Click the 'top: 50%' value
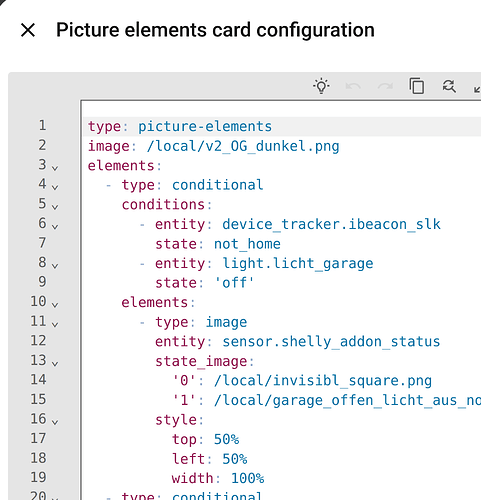This screenshot has width=481, height=500. (x=226, y=439)
